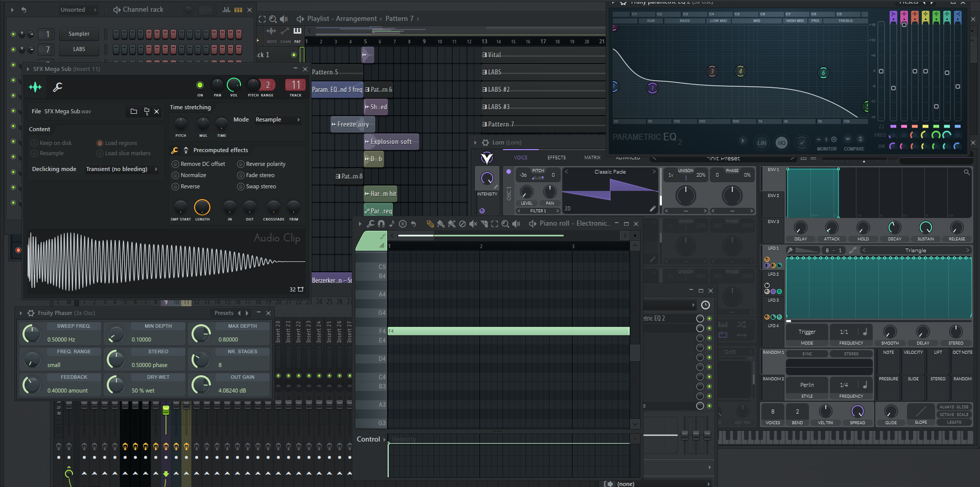Open the Unsorted channel filter dropdown
This screenshot has width=980, height=487.
(78, 10)
